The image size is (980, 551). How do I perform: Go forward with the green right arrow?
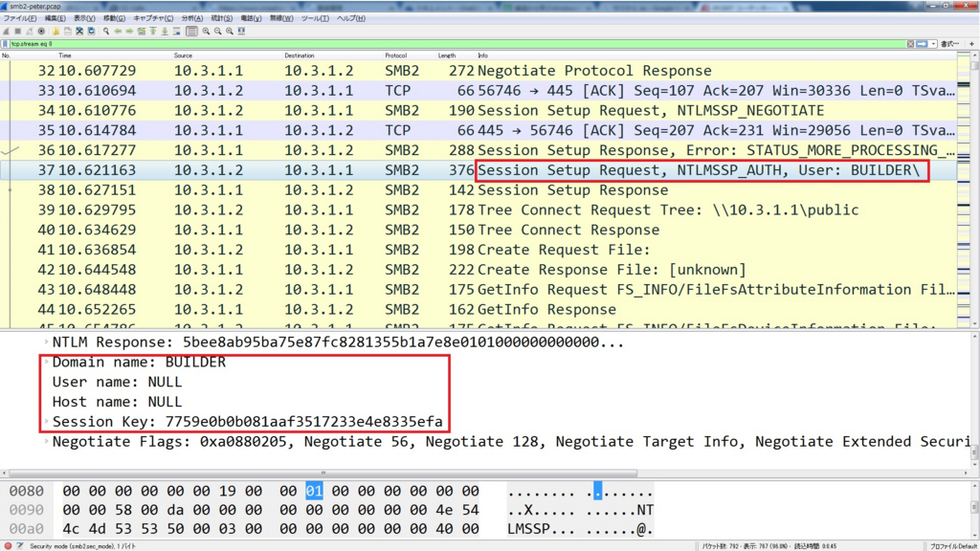point(129,32)
